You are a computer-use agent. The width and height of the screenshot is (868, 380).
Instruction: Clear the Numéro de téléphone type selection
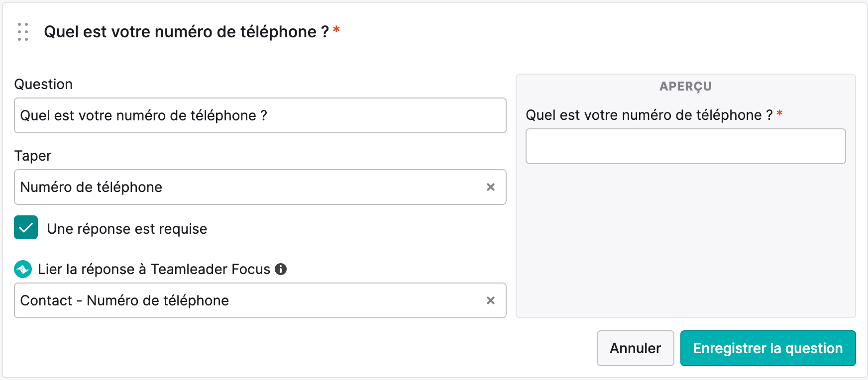pyautogui.click(x=491, y=187)
